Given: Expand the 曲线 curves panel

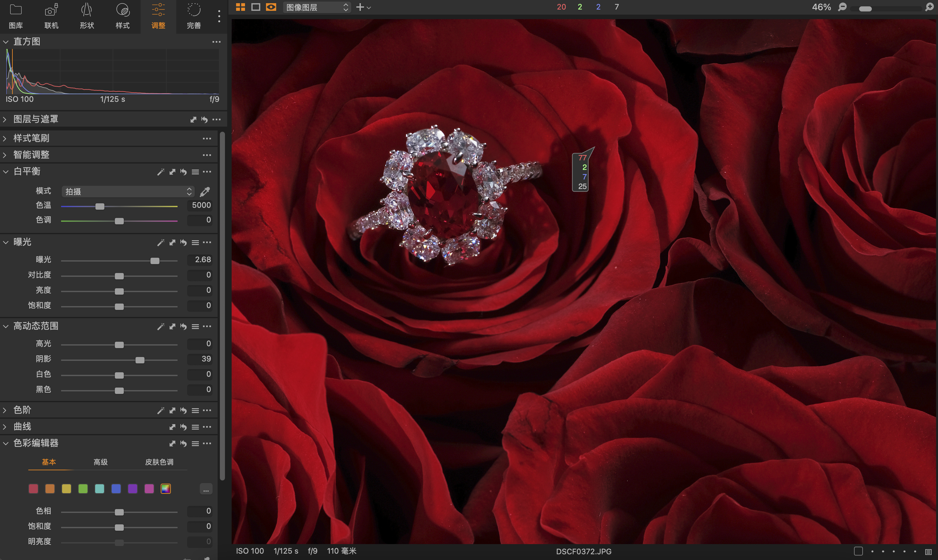Looking at the screenshot, I should 5,427.
